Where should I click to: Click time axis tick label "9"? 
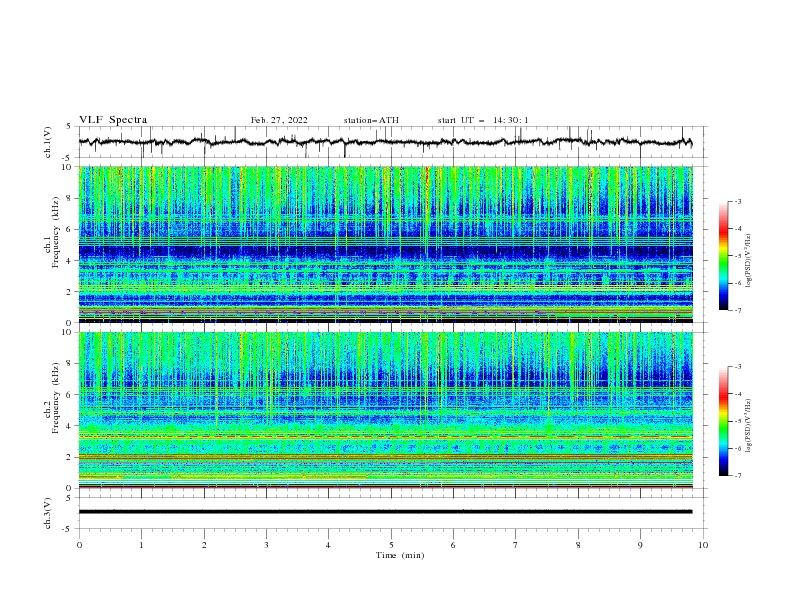pyautogui.click(x=640, y=545)
